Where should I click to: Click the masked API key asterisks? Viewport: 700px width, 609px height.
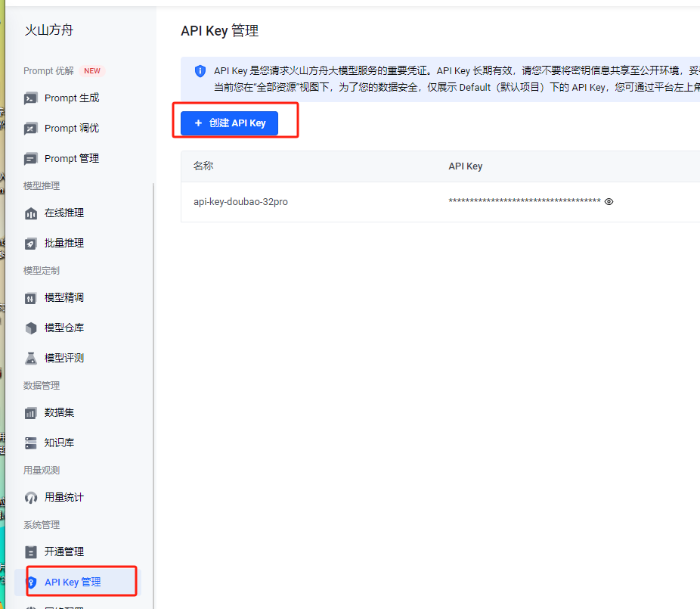pyautogui.click(x=525, y=201)
